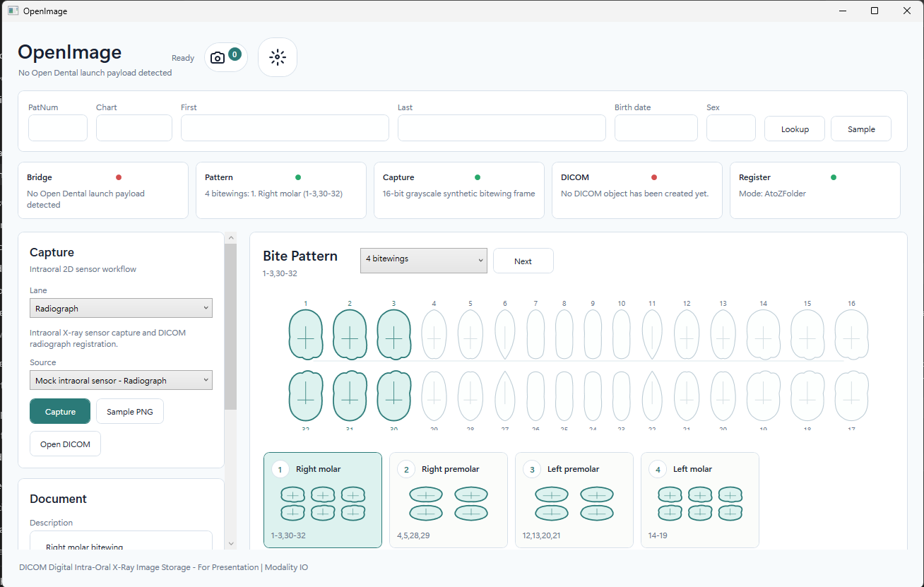Pick lower tooth 28 icon
The width and height of the screenshot is (924, 587).
(x=470, y=396)
